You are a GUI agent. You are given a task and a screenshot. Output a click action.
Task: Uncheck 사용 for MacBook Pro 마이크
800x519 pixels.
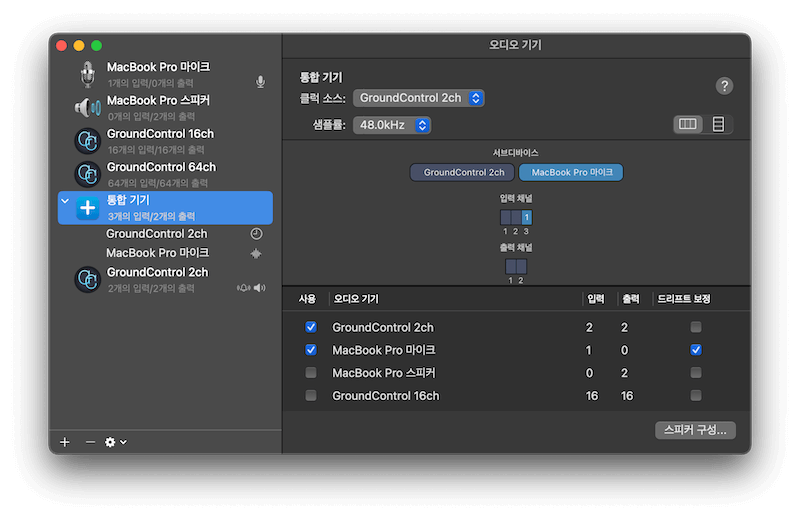(311, 350)
